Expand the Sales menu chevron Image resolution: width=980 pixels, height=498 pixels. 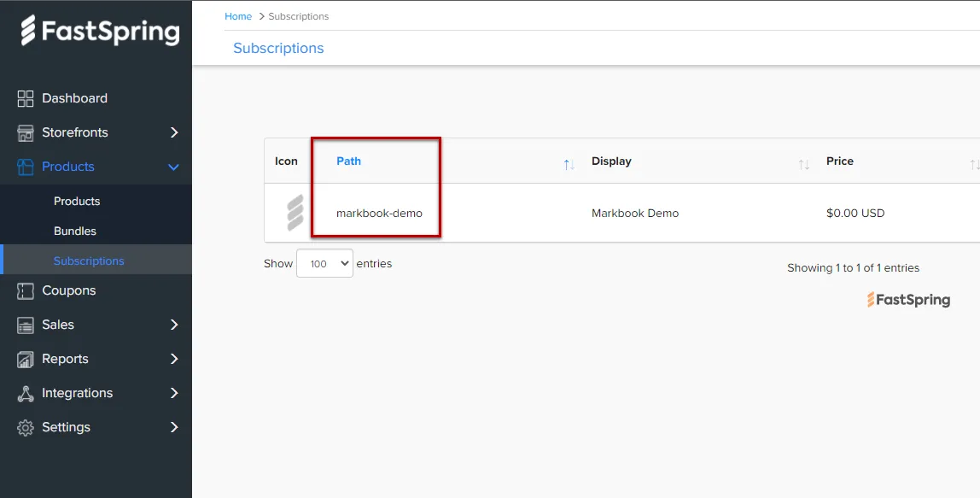click(x=174, y=325)
